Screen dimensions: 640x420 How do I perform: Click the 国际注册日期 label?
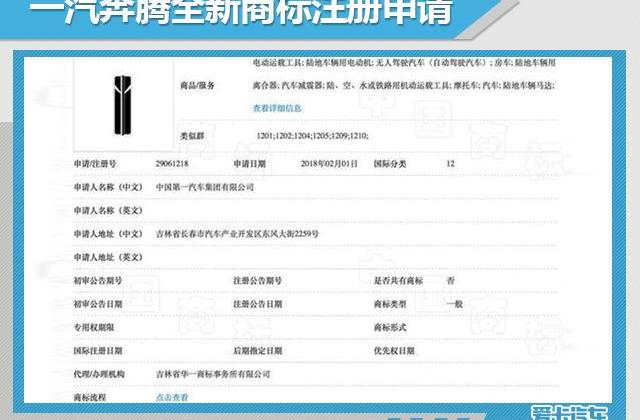(98, 351)
